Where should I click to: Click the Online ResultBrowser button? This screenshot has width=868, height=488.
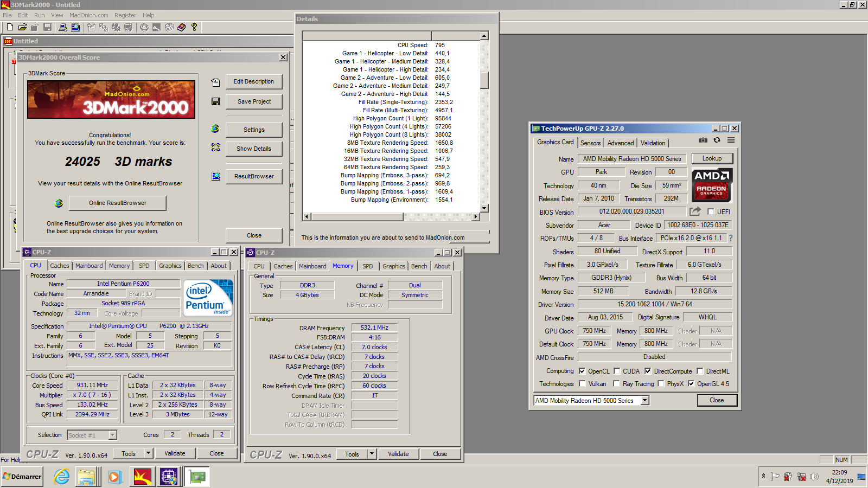118,203
